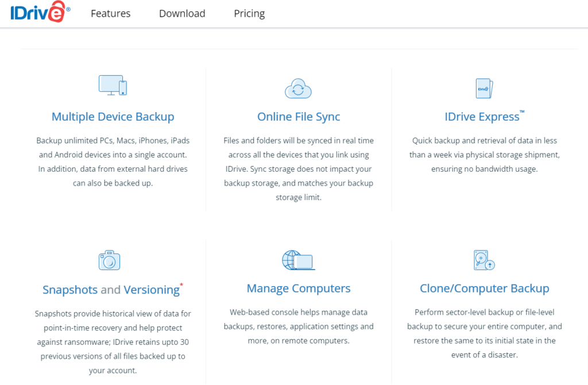This screenshot has height=385, width=588.
Task: Click text "event of a disaster."
Action: point(484,355)
